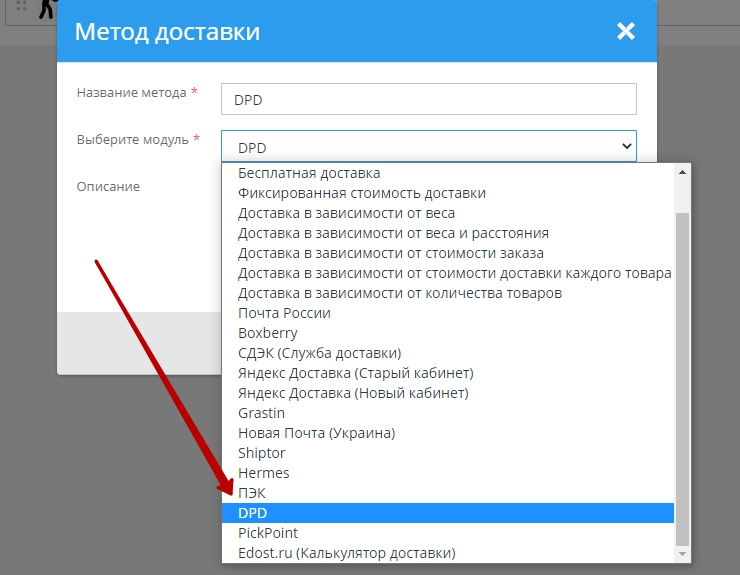Pick Яндекс Доставка (Старый кабинет)
Viewport: 740px width, 575px height.
coord(355,373)
